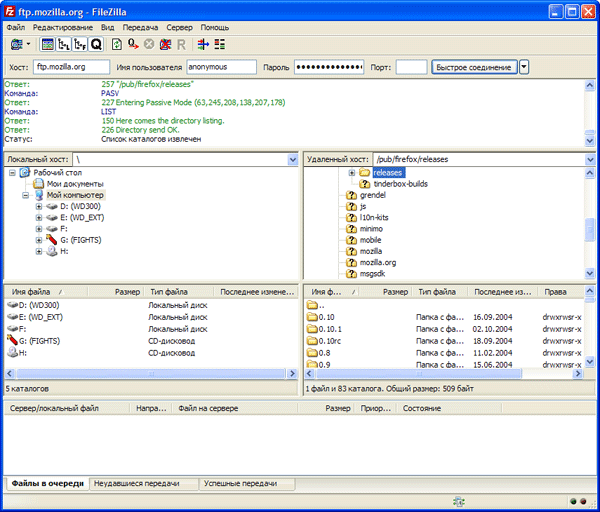Viewport: 600px width, 512px height.
Task: Click status bar transfer speed icon
Action: pos(458,502)
